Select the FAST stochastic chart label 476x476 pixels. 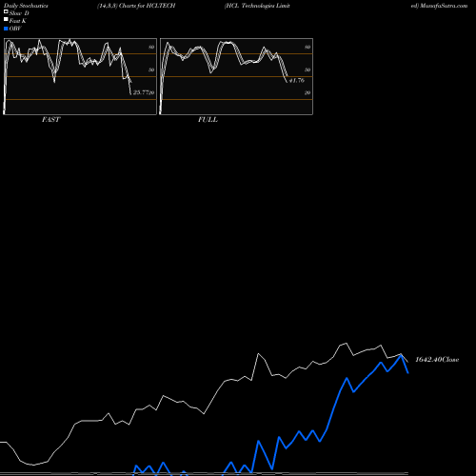[50, 120]
